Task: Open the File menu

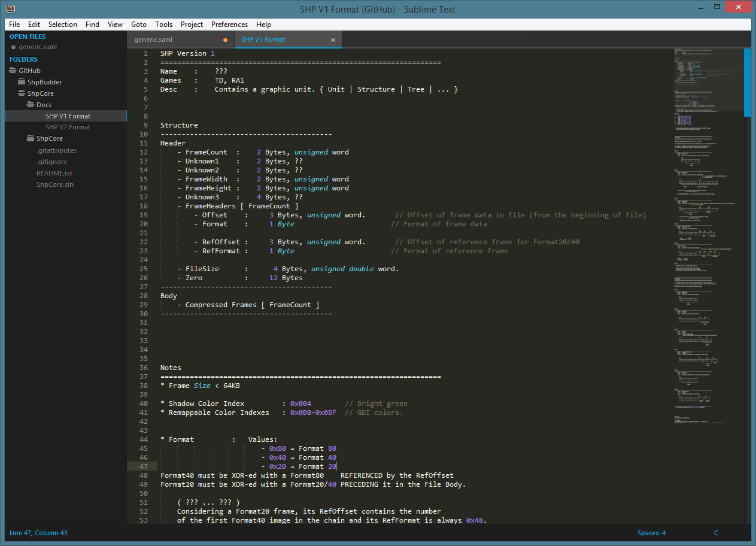Action: 14,25
